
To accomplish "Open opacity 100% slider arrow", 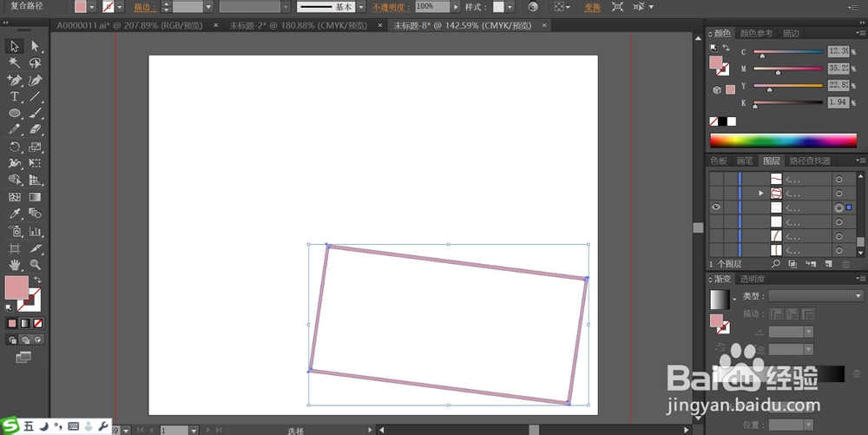I will click(x=457, y=7).
